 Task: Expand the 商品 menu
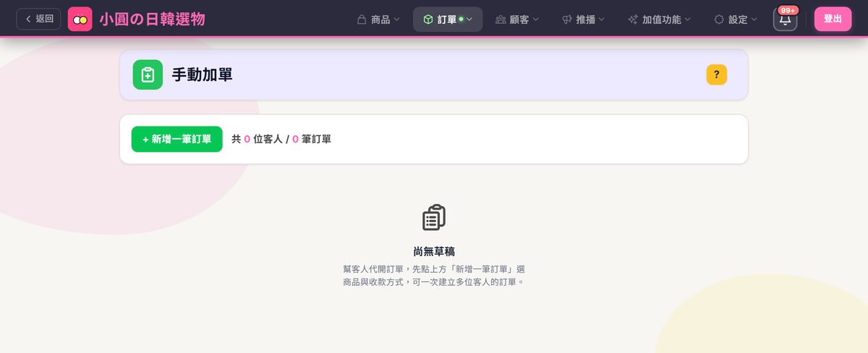coord(378,20)
